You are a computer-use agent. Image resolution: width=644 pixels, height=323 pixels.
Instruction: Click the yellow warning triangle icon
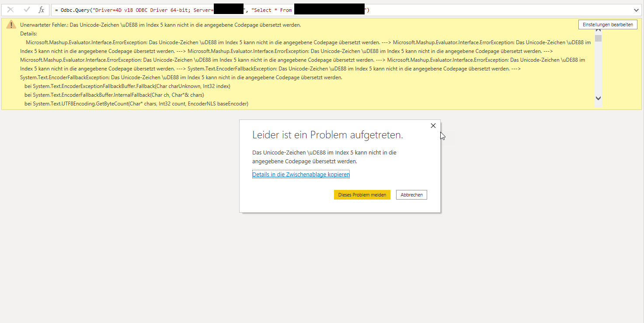pyautogui.click(x=11, y=25)
